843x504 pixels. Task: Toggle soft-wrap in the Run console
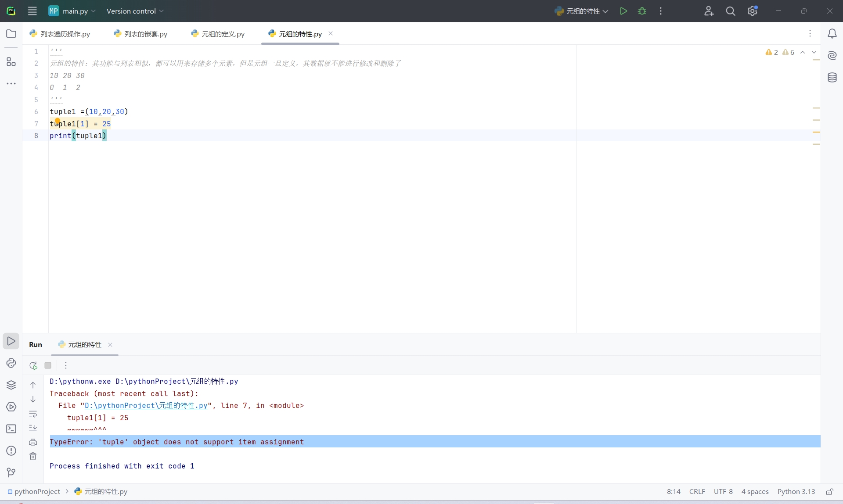pyautogui.click(x=33, y=414)
